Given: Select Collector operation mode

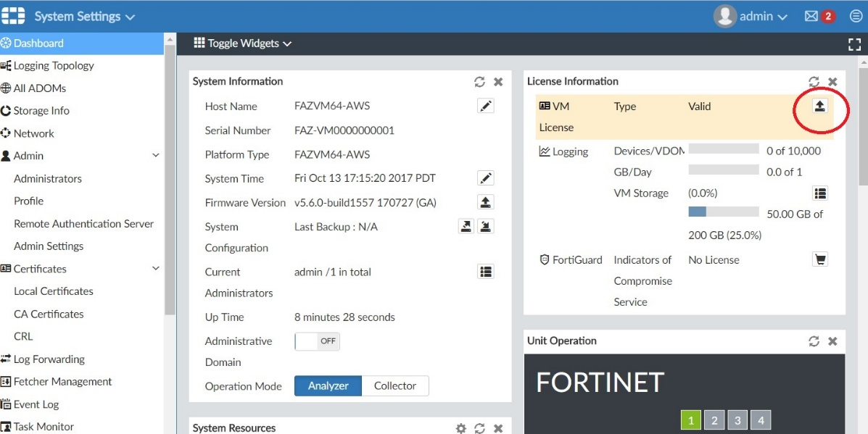Looking at the screenshot, I should tap(395, 386).
